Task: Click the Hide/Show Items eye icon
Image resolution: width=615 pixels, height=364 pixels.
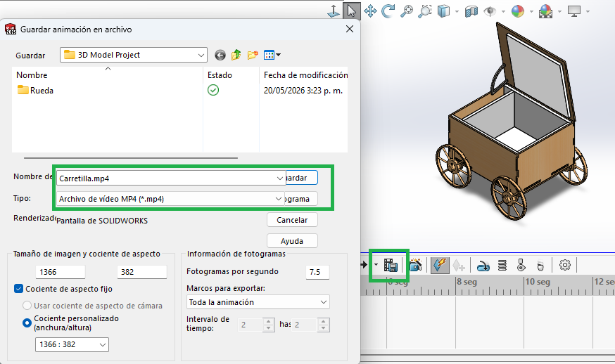Action: (490, 11)
